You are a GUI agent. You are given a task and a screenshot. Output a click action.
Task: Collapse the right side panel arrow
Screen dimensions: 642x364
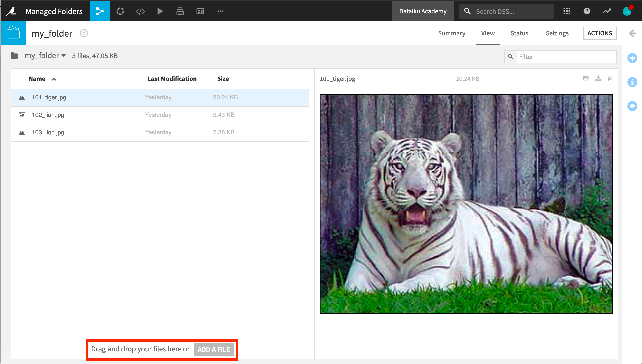[x=632, y=33]
